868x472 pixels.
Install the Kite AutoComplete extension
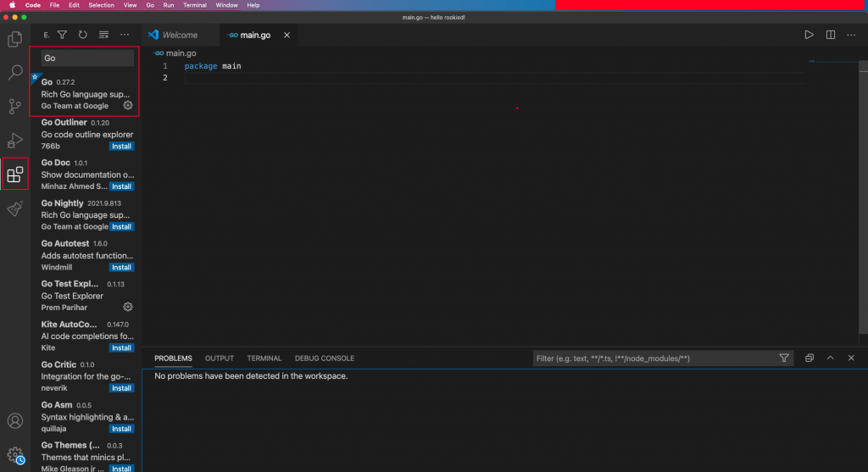point(121,347)
